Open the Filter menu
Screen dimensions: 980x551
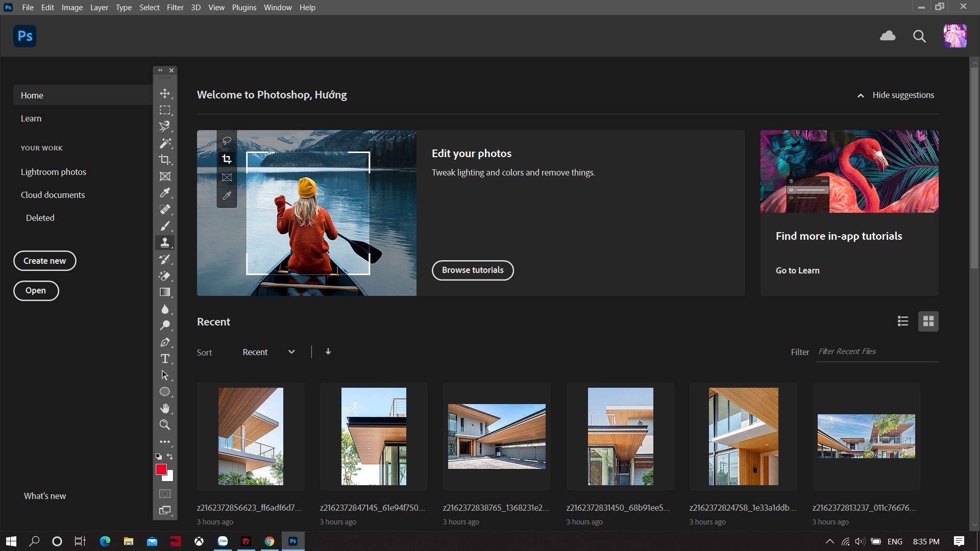175,8
